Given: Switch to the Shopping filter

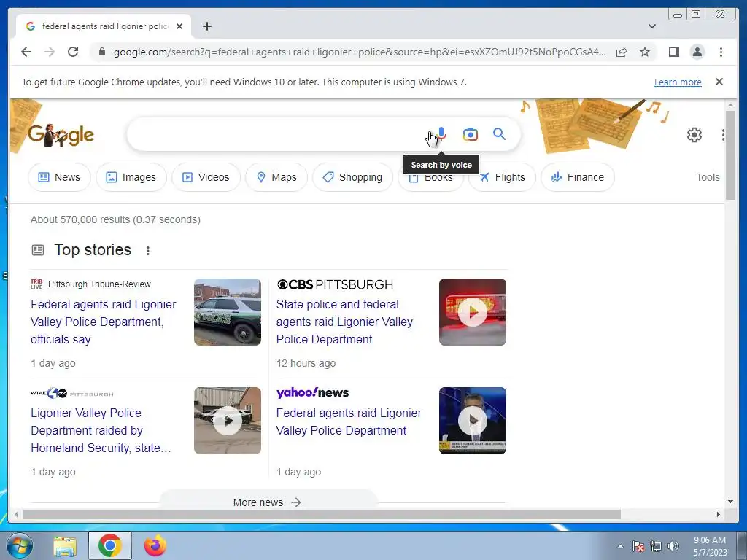Looking at the screenshot, I should coord(352,177).
